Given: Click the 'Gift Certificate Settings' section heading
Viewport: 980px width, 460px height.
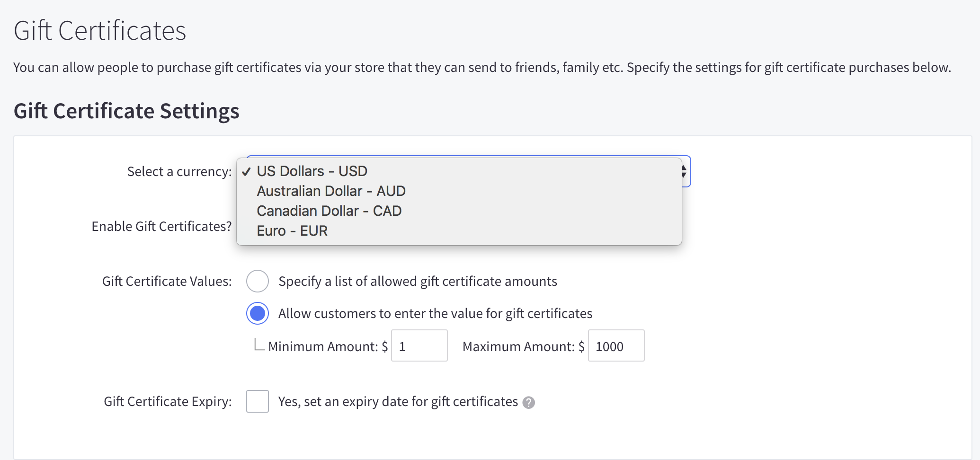Looking at the screenshot, I should coord(126,111).
